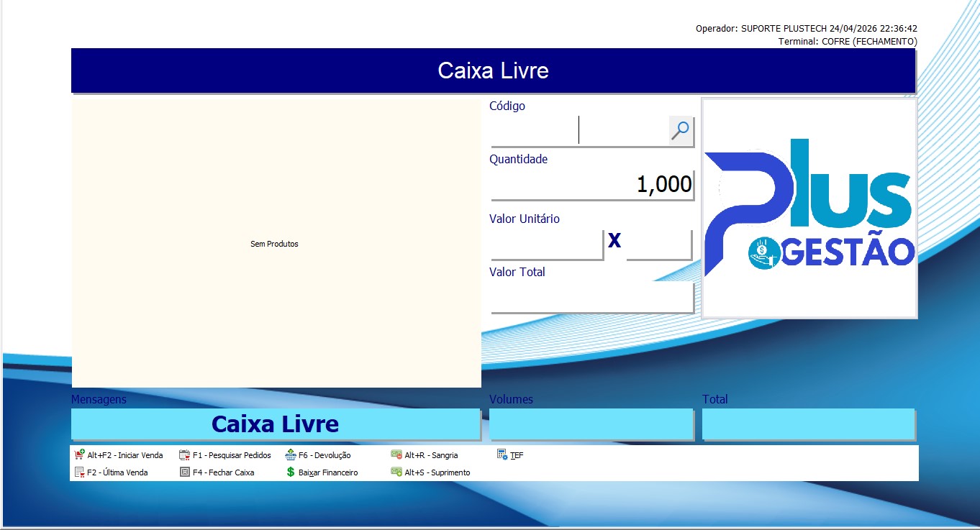Click the Valor Unitário field left of the X
980x530 pixels.
547,245
